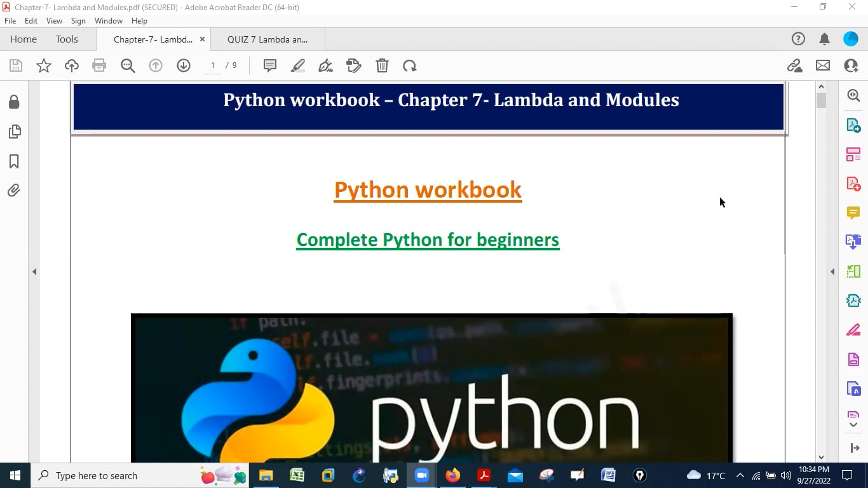The height and width of the screenshot is (488, 868).
Task: Go to previous page arrow
Action: [x=156, y=65]
